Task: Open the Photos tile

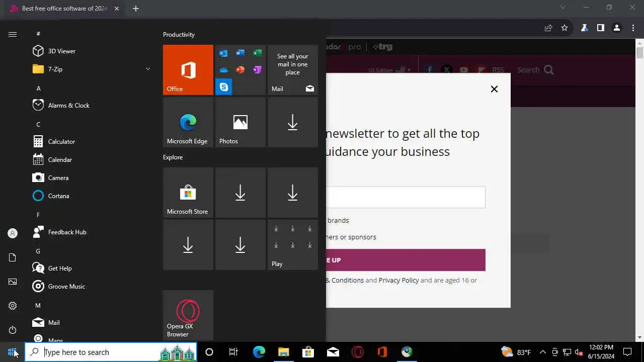Action: [x=240, y=122]
